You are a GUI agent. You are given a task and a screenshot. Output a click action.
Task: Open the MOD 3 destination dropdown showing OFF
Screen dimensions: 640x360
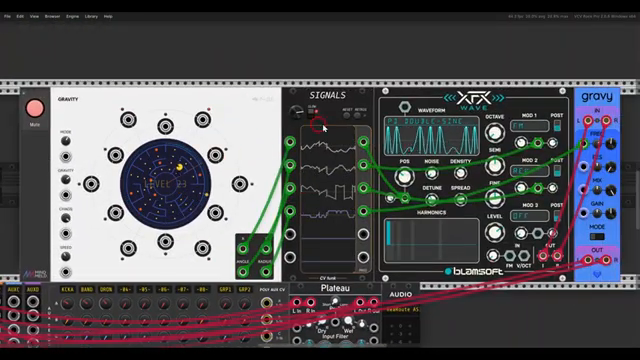530,216
